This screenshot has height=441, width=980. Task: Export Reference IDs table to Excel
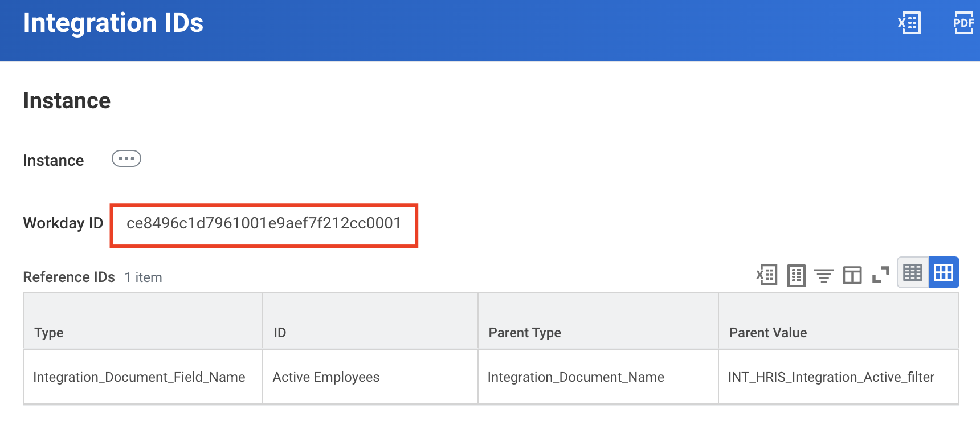point(767,275)
